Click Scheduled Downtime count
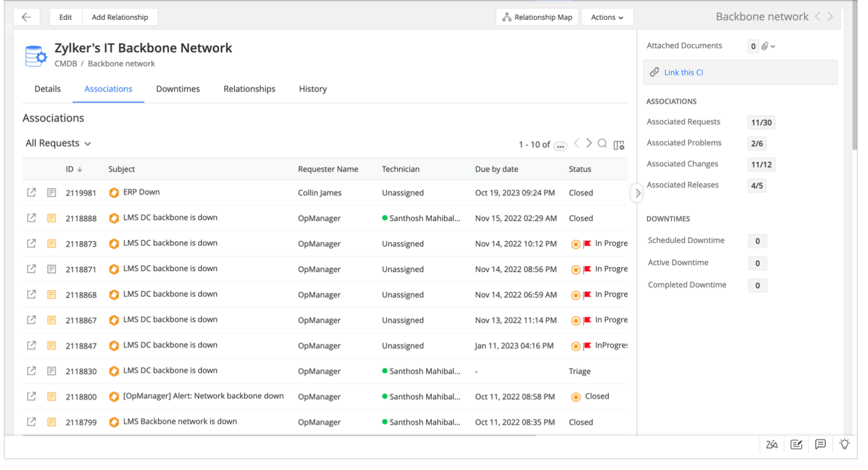 [x=757, y=241]
